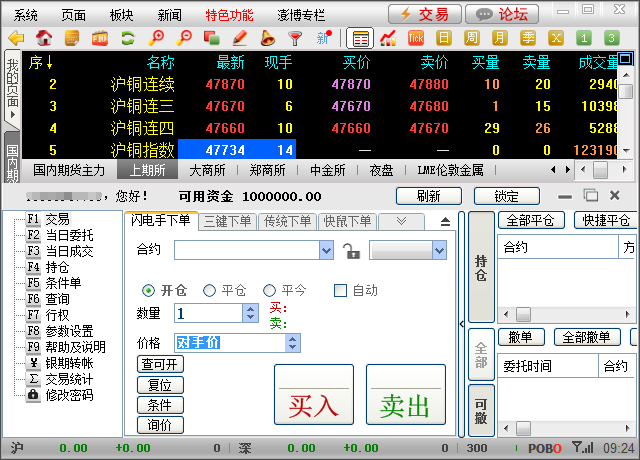640x460 pixels.
Task: Select the 平仓 radio button
Action: point(210,290)
